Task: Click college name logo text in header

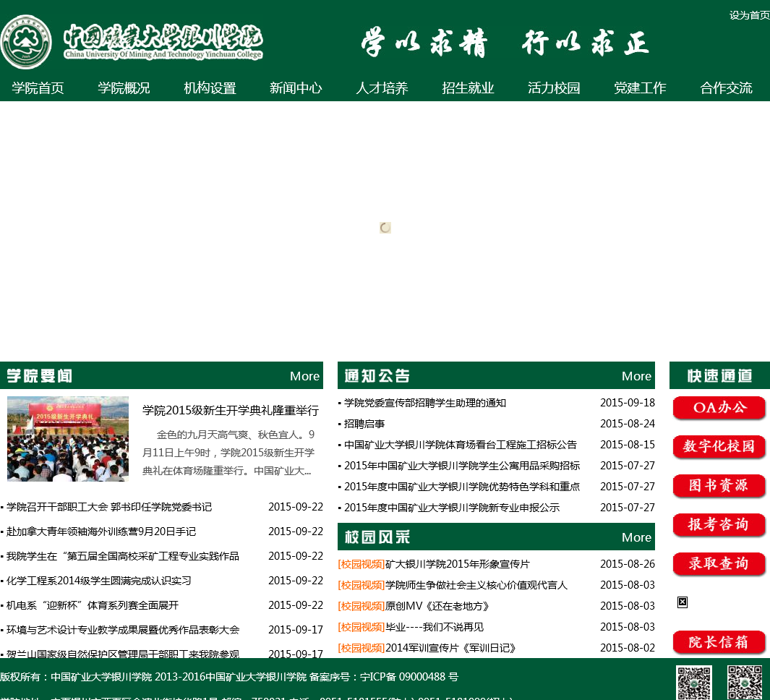Action: click(163, 42)
